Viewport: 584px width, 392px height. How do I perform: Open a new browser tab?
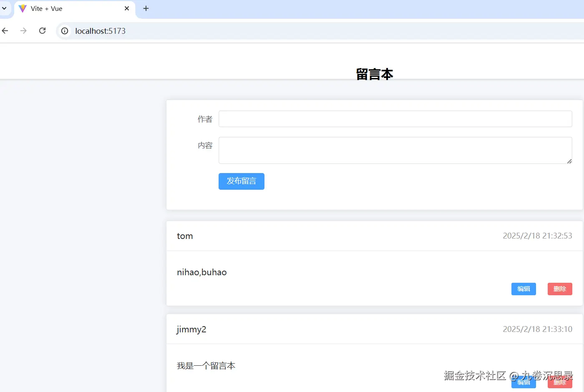tap(146, 8)
